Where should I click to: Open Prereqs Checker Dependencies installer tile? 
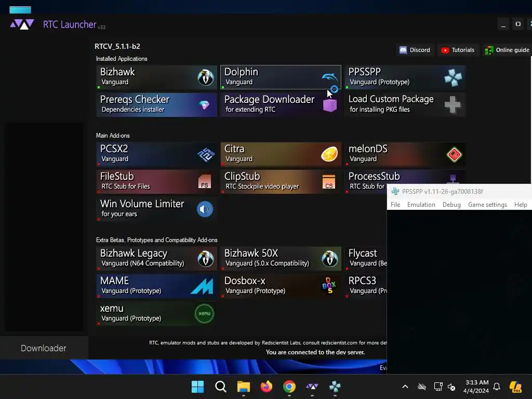[x=156, y=104]
